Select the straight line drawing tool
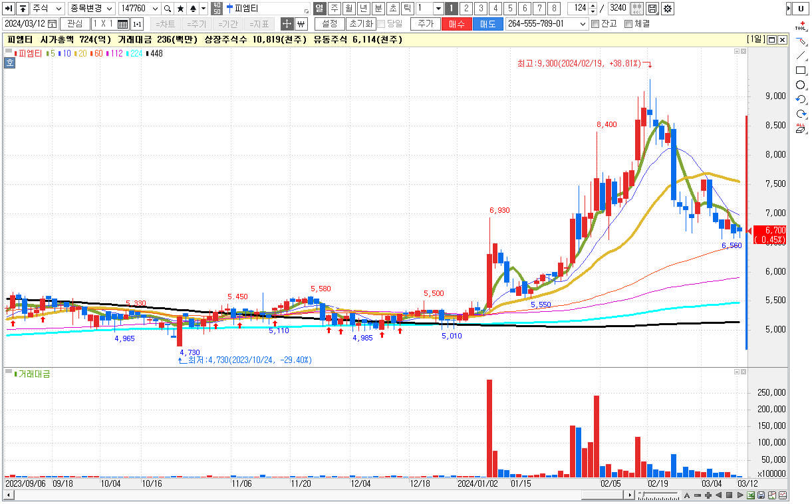This screenshot has height=504, width=812. click(801, 56)
